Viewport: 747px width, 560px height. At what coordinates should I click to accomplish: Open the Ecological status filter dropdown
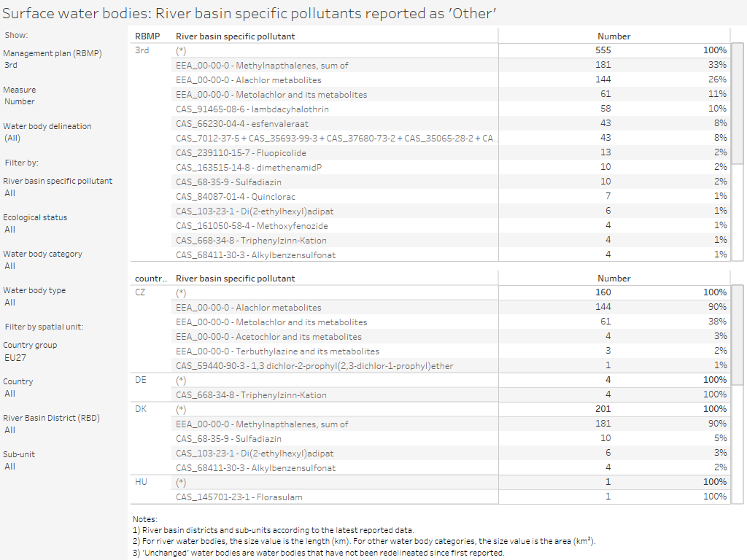tap(62, 230)
